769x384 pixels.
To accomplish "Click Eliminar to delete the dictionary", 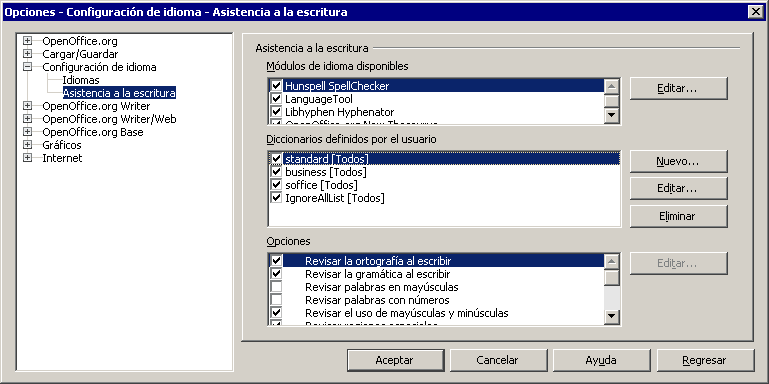I will pyautogui.click(x=678, y=216).
